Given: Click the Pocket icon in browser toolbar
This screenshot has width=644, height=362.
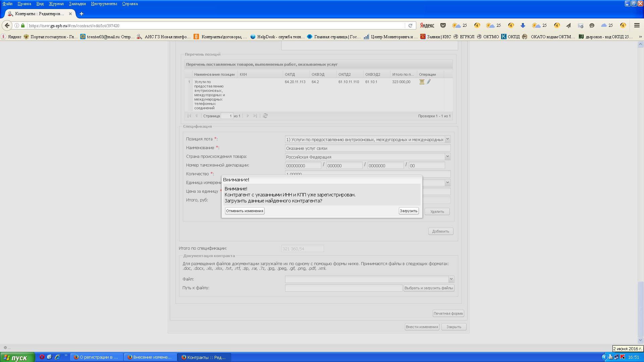Looking at the screenshot, I should [443, 25].
